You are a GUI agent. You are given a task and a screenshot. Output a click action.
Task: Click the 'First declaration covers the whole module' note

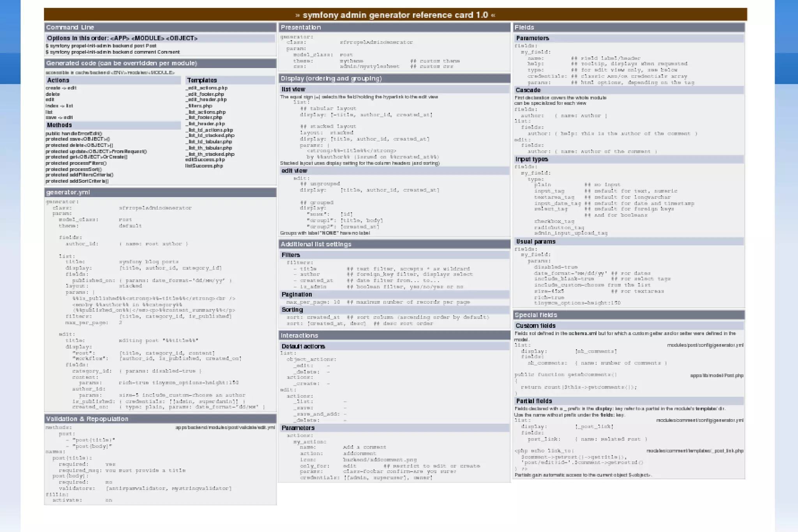click(x=560, y=97)
